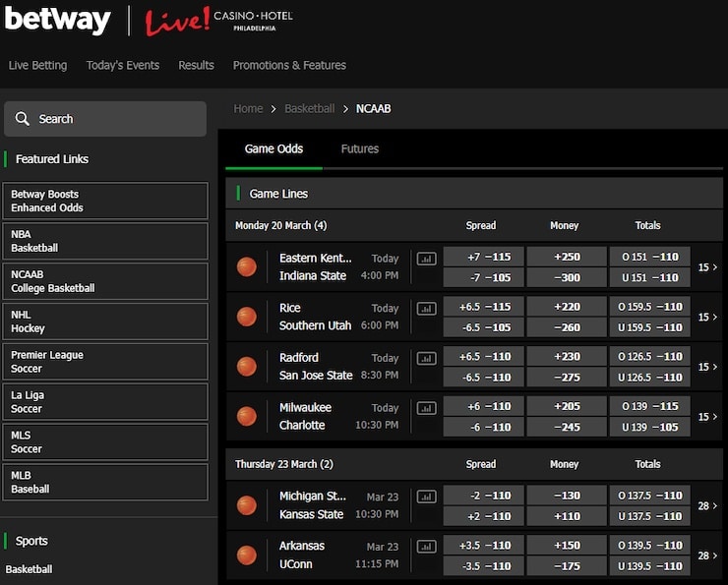728x585 pixels.
Task: Click Basketball breadcrumb link
Action: (x=309, y=108)
